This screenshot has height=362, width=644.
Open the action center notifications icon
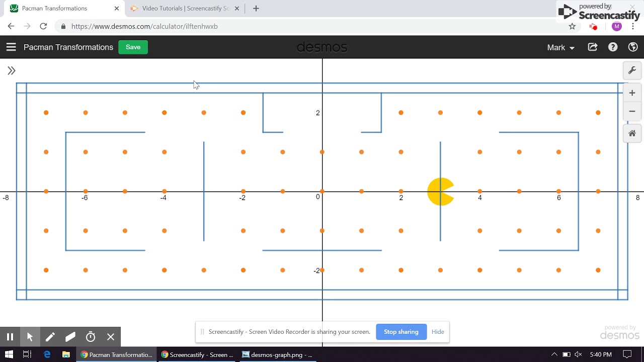(x=627, y=354)
